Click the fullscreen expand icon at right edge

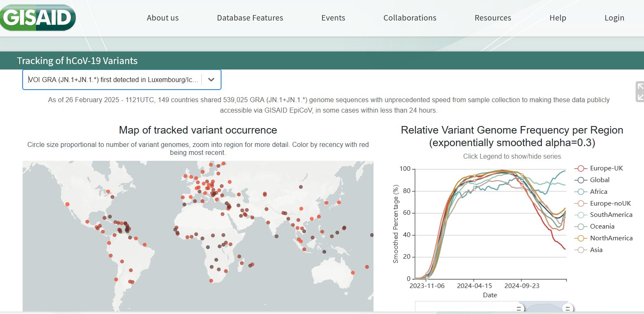click(x=639, y=92)
